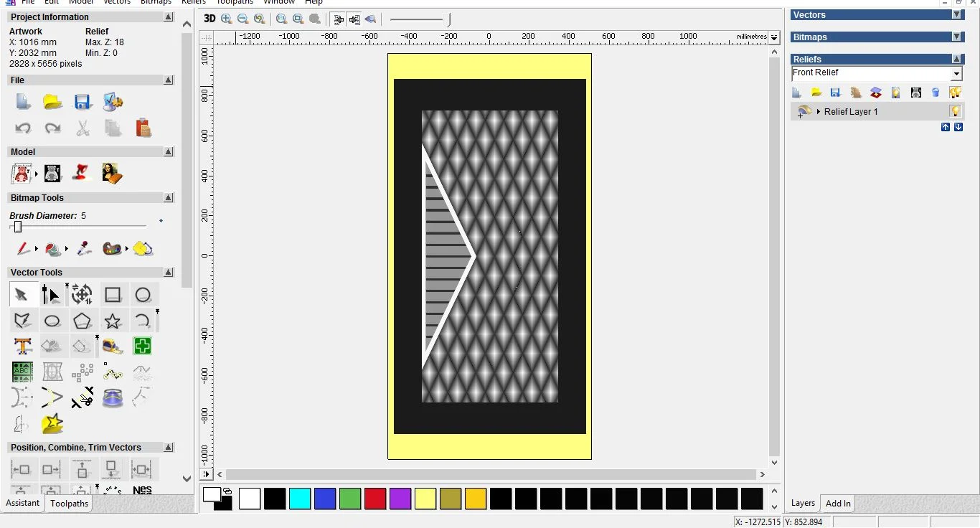Move relief layer up with blue arrow

[x=946, y=127]
